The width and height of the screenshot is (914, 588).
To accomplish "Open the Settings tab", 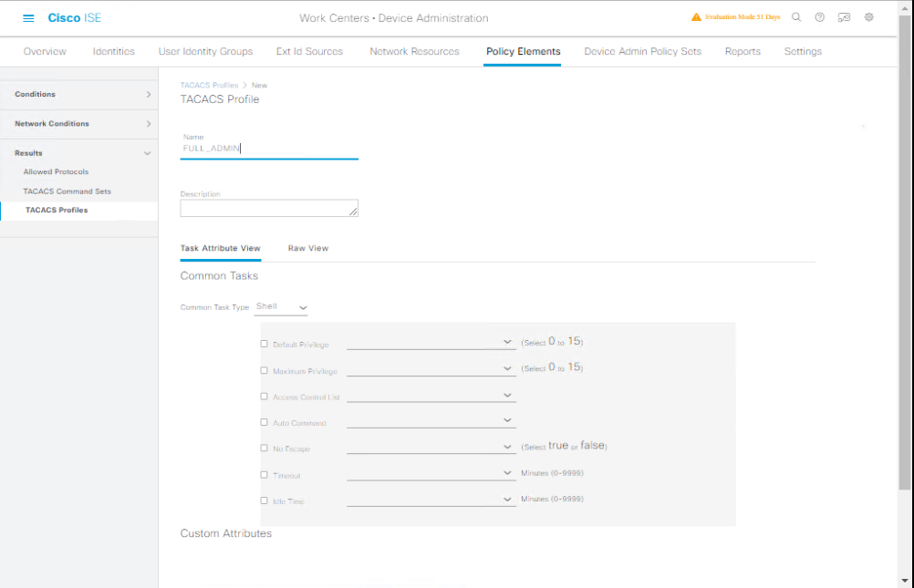I will [x=803, y=51].
